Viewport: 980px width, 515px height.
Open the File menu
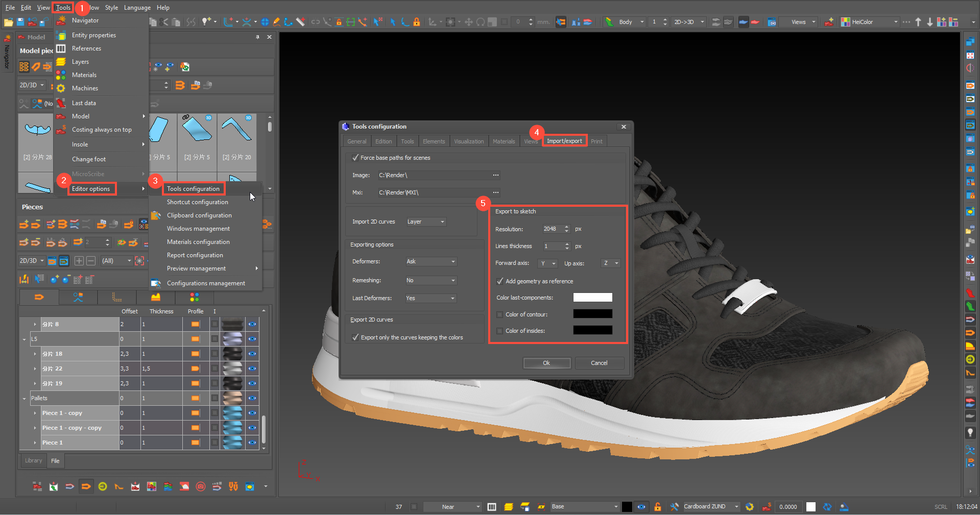(10, 8)
